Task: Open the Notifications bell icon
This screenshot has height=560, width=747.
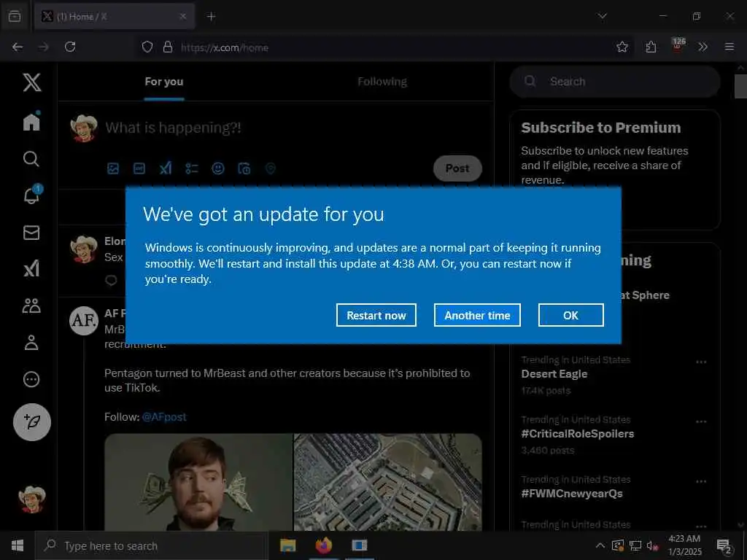Action: 31,195
